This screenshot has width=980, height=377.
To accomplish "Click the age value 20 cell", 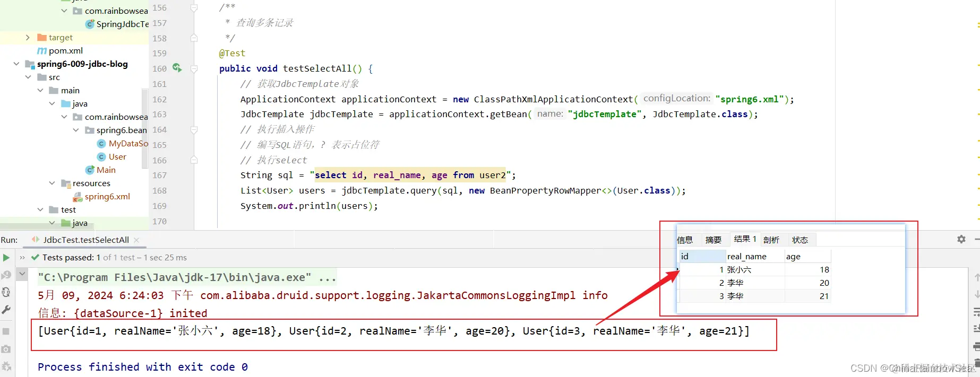I will (x=807, y=283).
